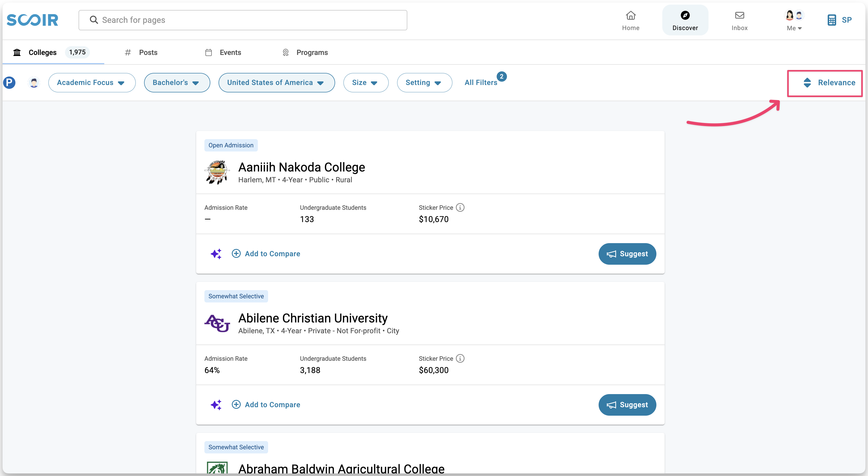
Task: Open the Inbox envelope icon
Action: click(739, 15)
